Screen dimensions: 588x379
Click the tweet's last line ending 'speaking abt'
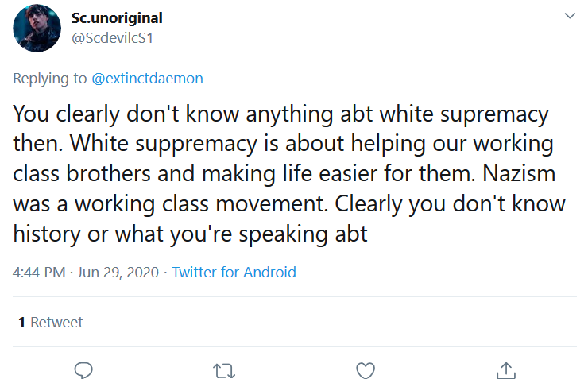coord(190,234)
